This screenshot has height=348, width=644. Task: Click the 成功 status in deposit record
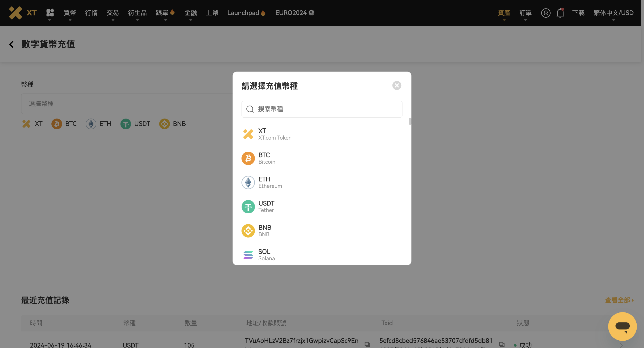coord(525,345)
